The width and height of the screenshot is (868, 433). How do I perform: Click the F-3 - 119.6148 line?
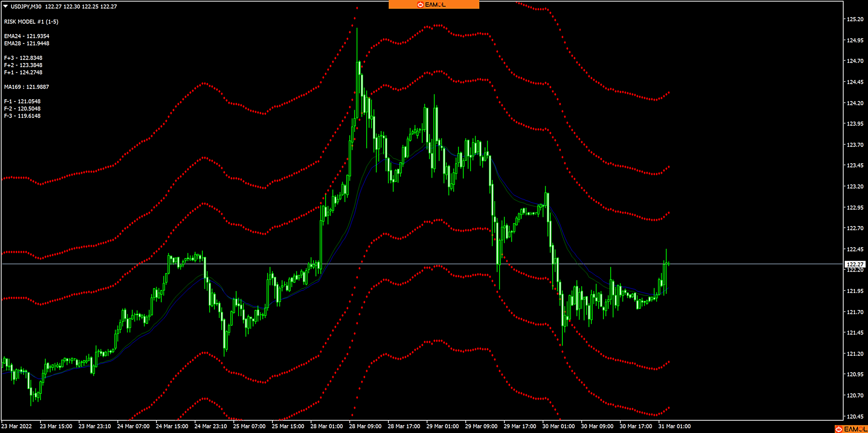coord(22,116)
